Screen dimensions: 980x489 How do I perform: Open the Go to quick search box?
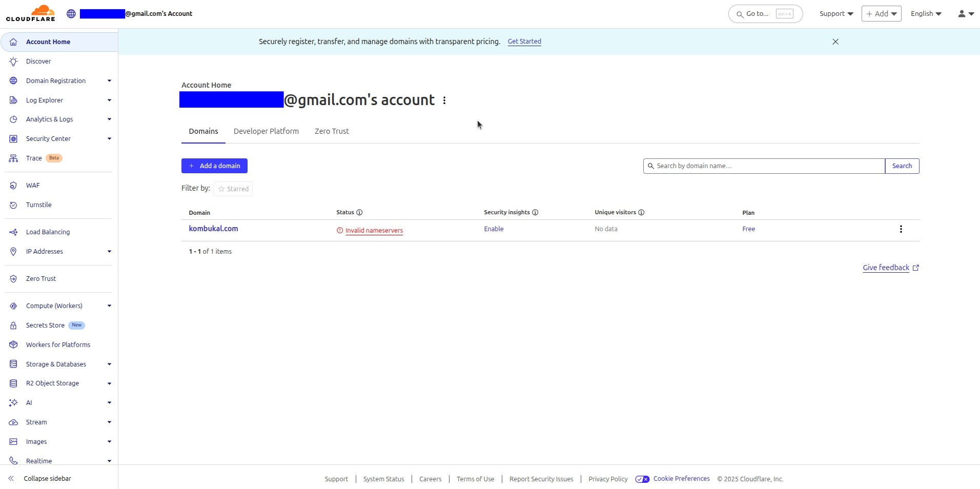(x=765, y=14)
